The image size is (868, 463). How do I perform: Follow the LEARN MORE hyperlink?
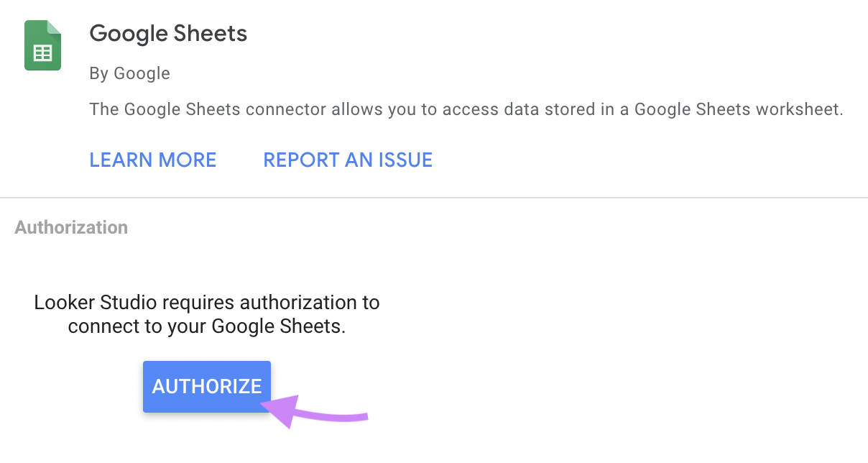click(x=152, y=160)
